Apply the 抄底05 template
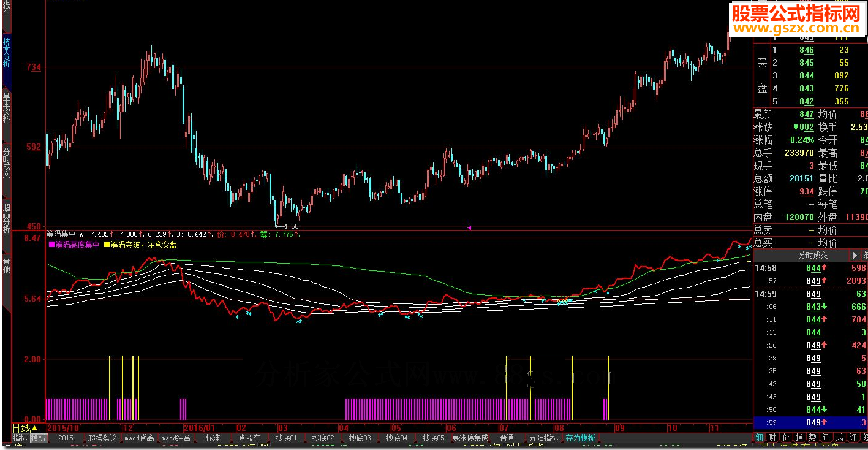Screen dimensions: 868x450 (433, 438)
